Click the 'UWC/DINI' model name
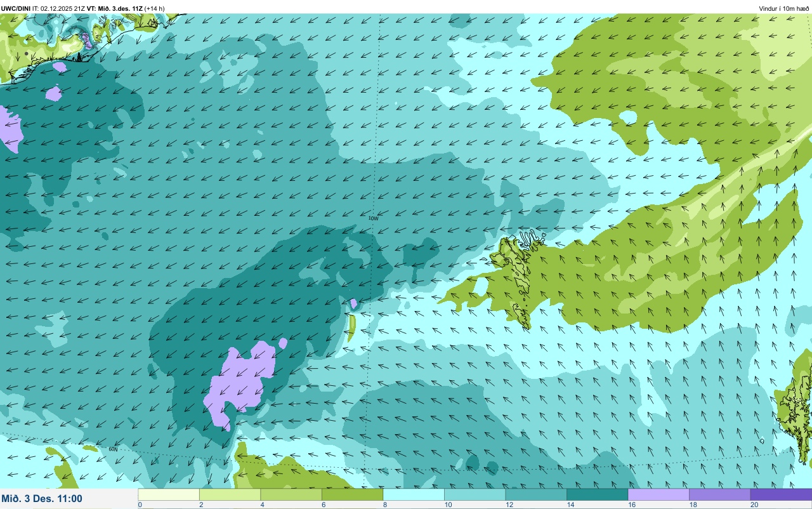 pos(16,9)
